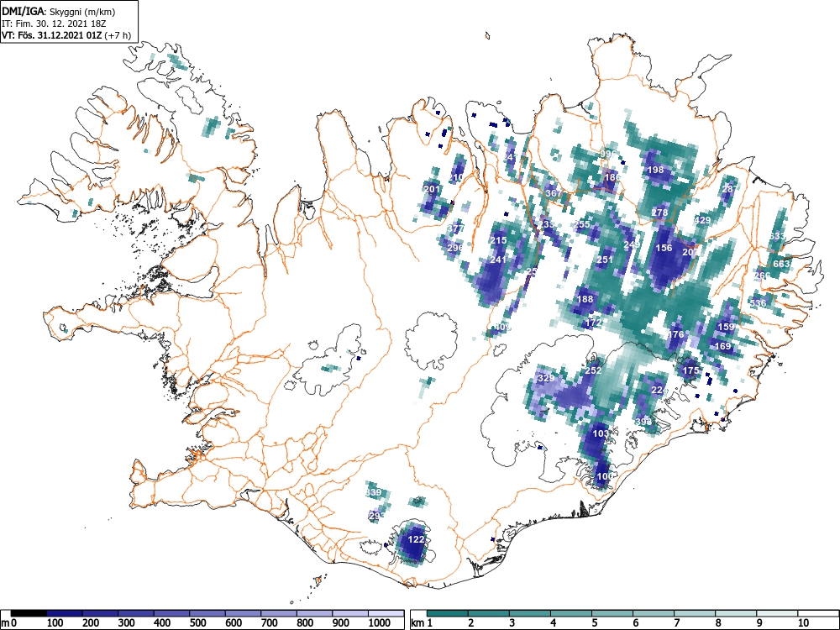
Task: Click the 188 visibility value on the map
Action: (585, 299)
